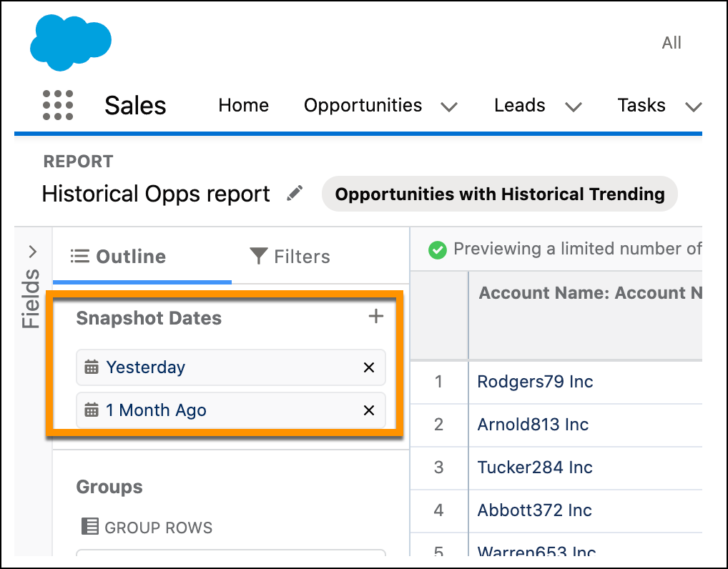728x569 pixels.
Task: Remove the Yesterday snapshot date
Action: tap(369, 367)
